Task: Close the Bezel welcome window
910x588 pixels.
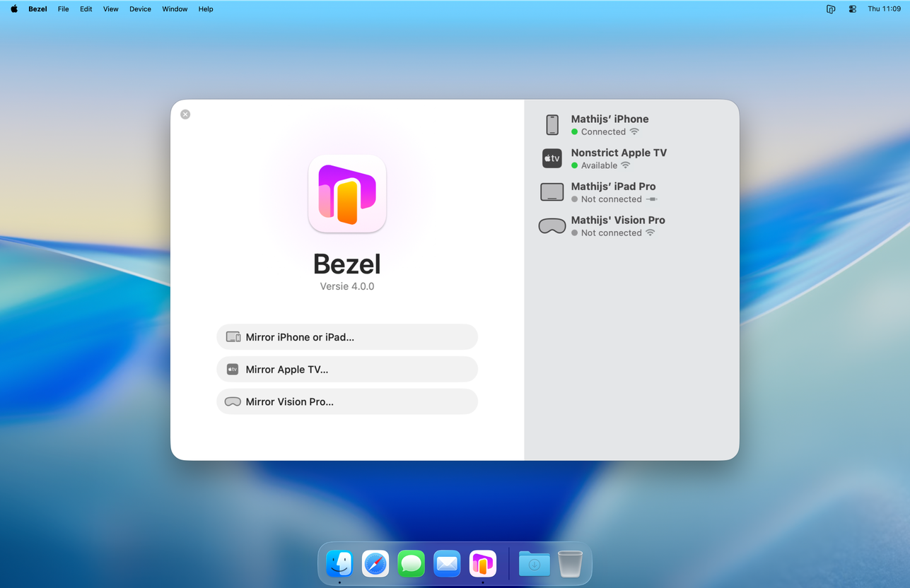Action: [x=185, y=114]
